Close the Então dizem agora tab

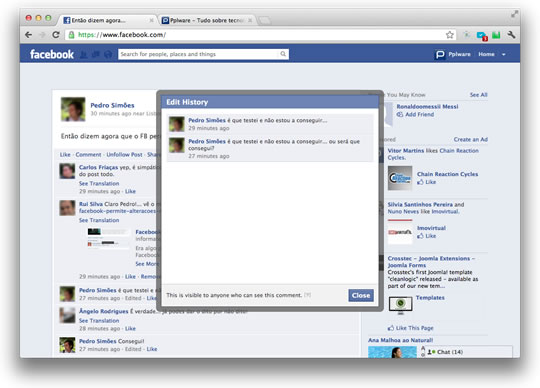(x=151, y=21)
